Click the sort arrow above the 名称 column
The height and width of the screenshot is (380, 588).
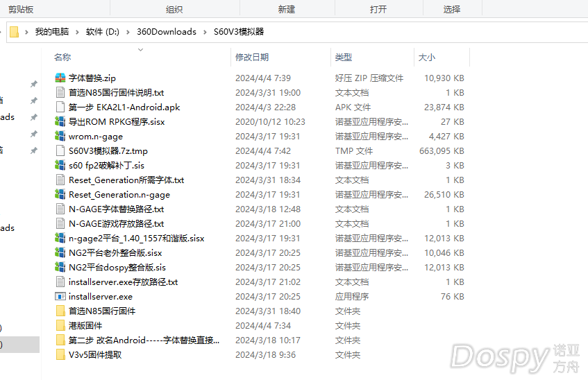[141, 49]
